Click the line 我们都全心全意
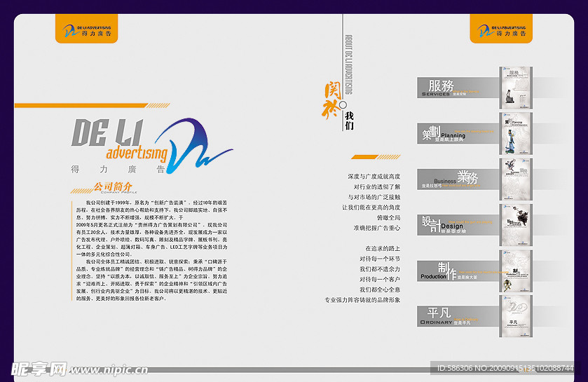Screen dimensions: 588x382 point(380,289)
